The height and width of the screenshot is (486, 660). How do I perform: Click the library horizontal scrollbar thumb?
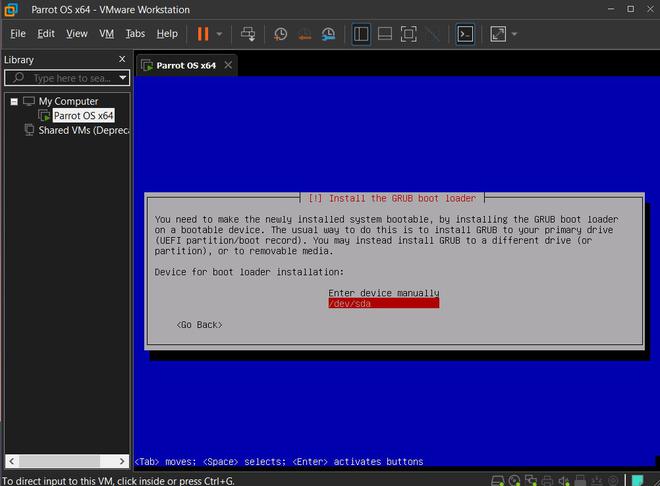(59, 461)
